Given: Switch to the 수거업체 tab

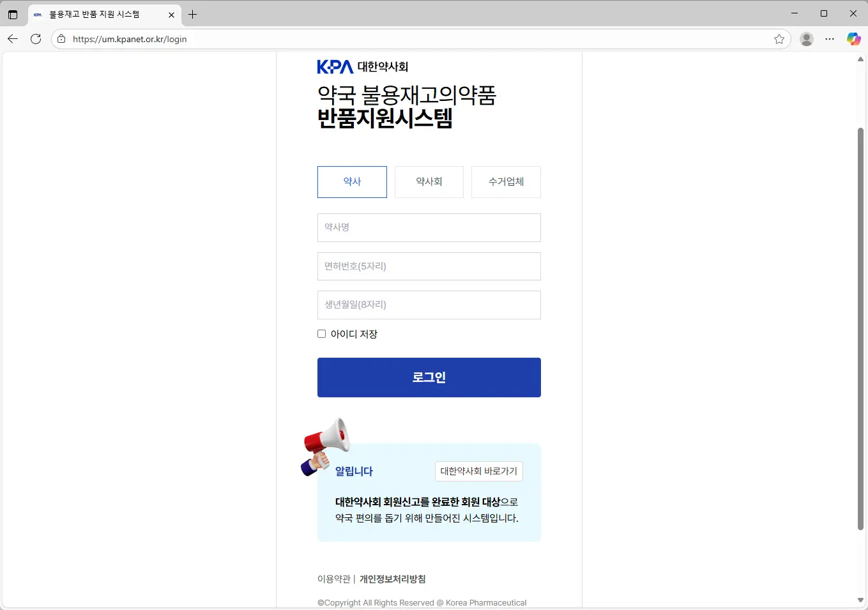Looking at the screenshot, I should click(x=506, y=182).
